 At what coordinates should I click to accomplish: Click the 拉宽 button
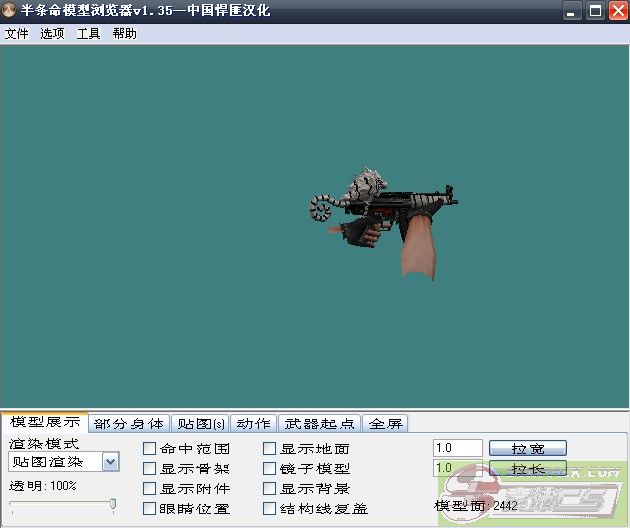(x=527, y=448)
